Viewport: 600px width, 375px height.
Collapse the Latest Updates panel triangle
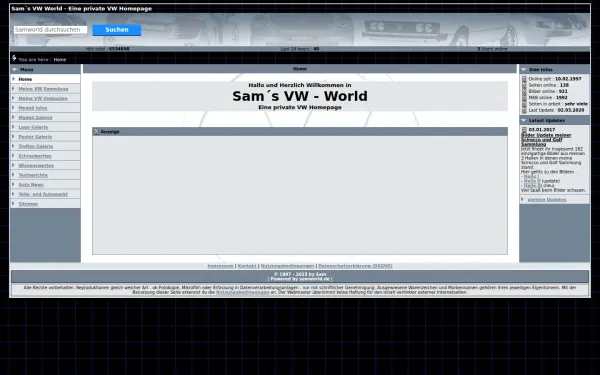pos(523,120)
